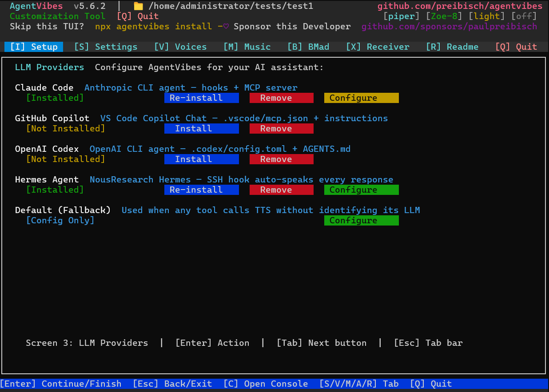The height and width of the screenshot is (392, 549).
Task: Open the [V] Voices tab
Action: pyautogui.click(x=180, y=47)
